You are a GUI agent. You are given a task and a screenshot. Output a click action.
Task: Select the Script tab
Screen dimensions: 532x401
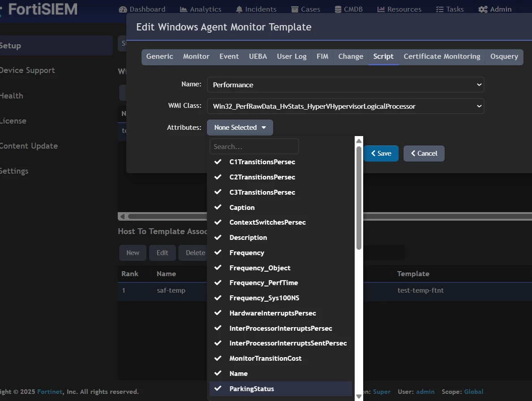pyautogui.click(x=383, y=56)
